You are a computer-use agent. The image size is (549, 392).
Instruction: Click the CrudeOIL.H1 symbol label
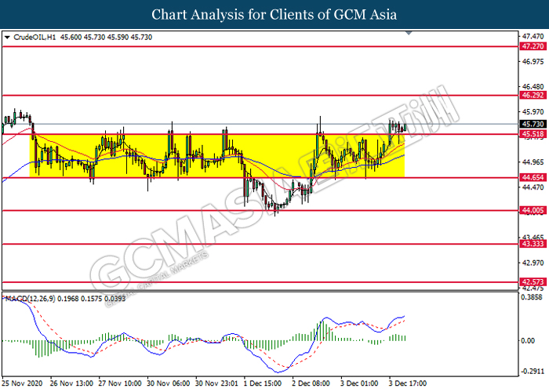(35, 37)
